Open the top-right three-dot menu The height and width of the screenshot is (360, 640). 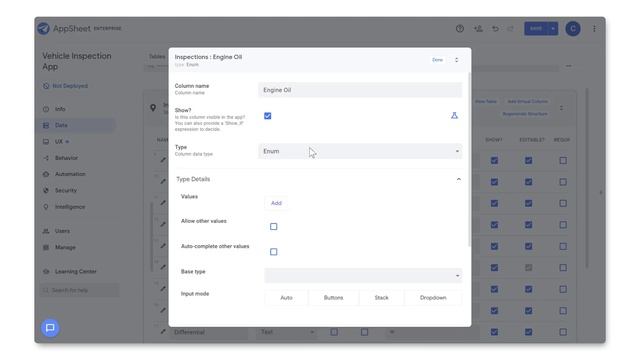(x=594, y=29)
